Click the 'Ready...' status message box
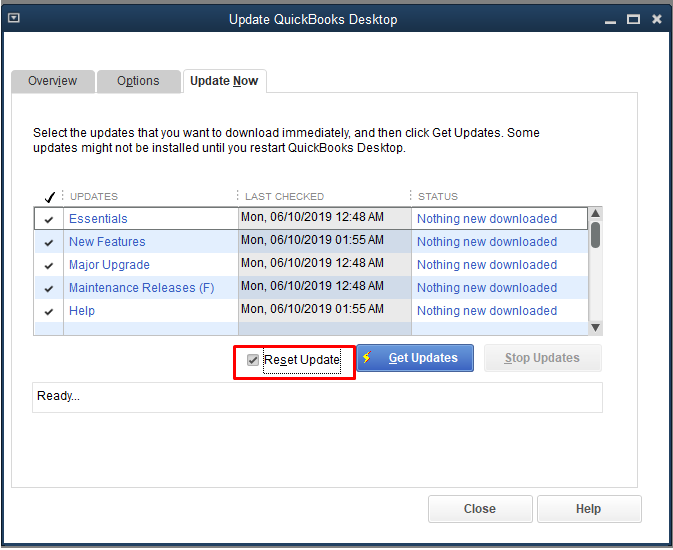Screen dimensions: 673x550 point(317,398)
